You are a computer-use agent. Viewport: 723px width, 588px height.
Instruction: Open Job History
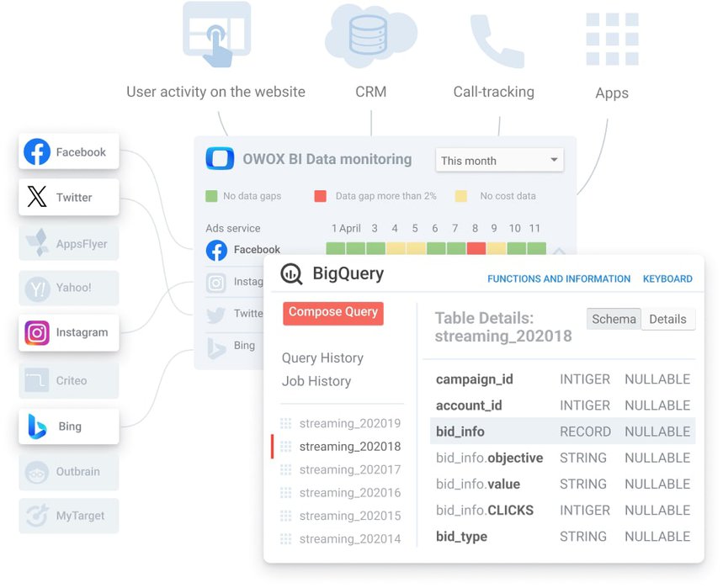click(x=316, y=381)
